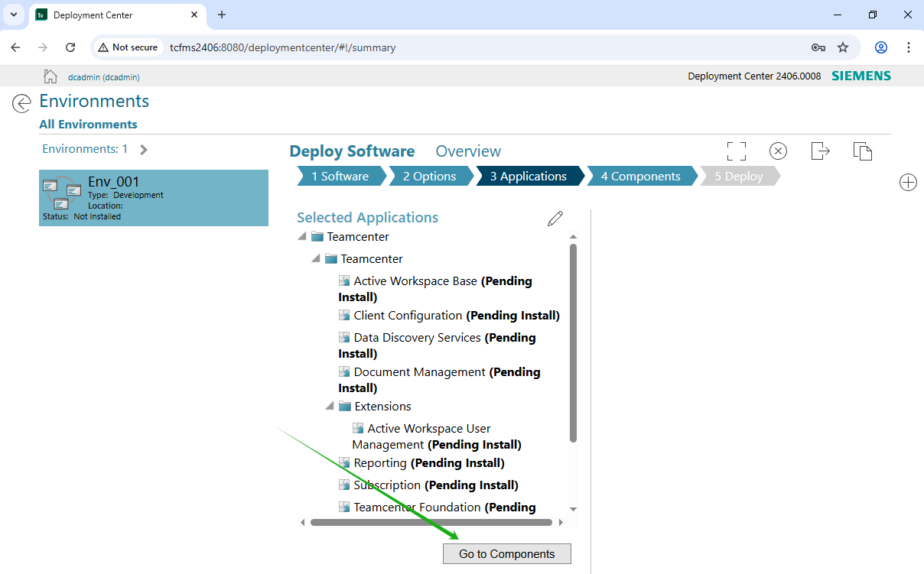Click the export arrow icon
924x574 pixels.
(820, 151)
